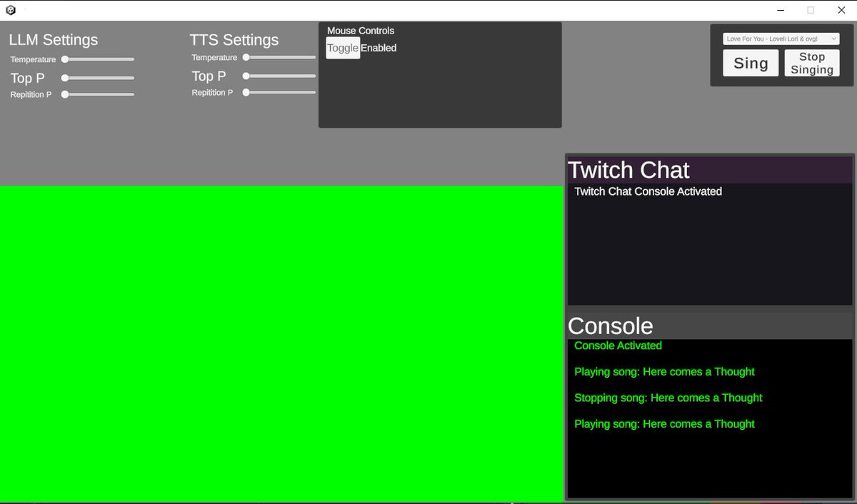Adjust the LLM Temperature slider
The width and height of the screenshot is (857, 504).
(x=98, y=59)
